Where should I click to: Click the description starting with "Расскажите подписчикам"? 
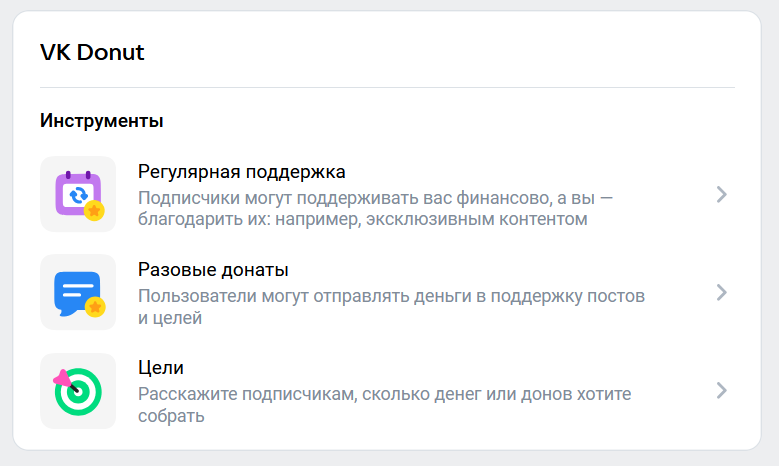[384, 404]
